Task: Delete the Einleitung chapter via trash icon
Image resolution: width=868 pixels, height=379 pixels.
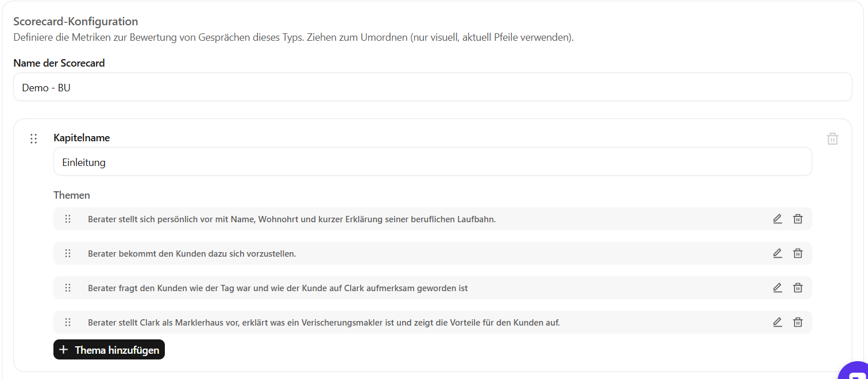Action: point(832,138)
